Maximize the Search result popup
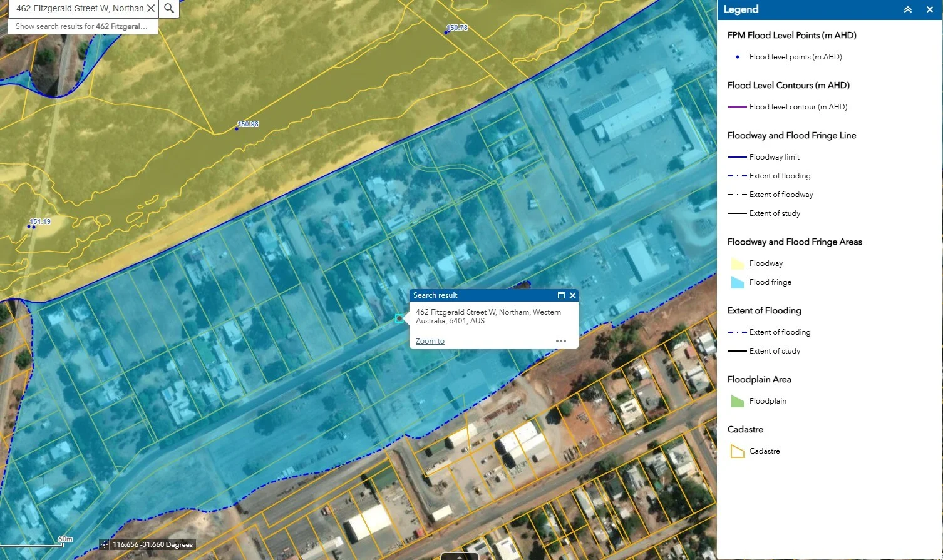This screenshot has width=943, height=560. (561, 295)
